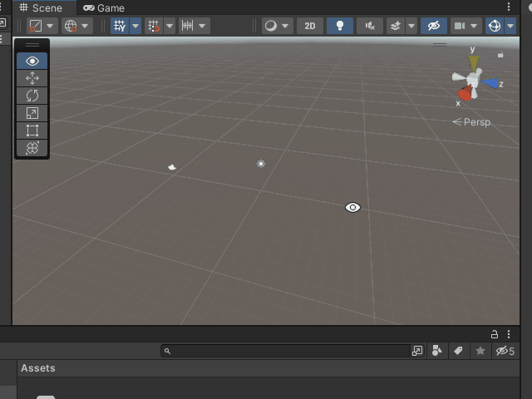Viewport: 532px width, 399px height.
Task: Open the scene effects dropdown arrow
Action: (411, 26)
